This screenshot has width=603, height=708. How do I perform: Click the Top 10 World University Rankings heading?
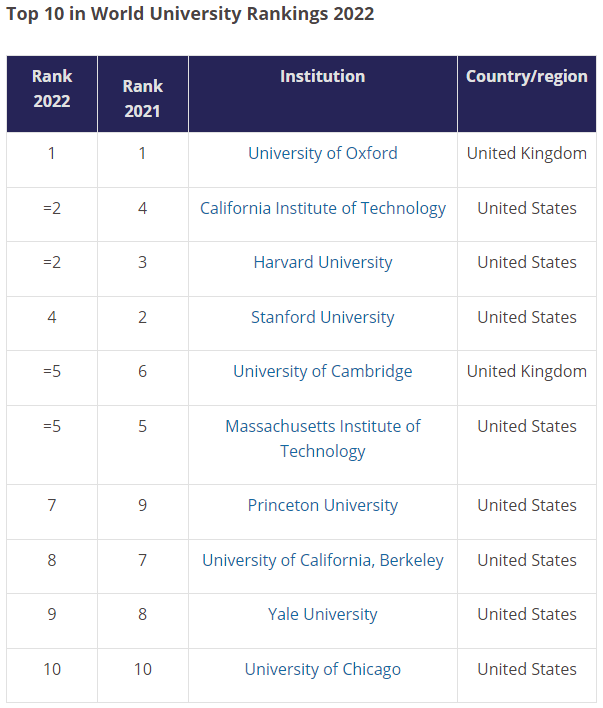[190, 15]
